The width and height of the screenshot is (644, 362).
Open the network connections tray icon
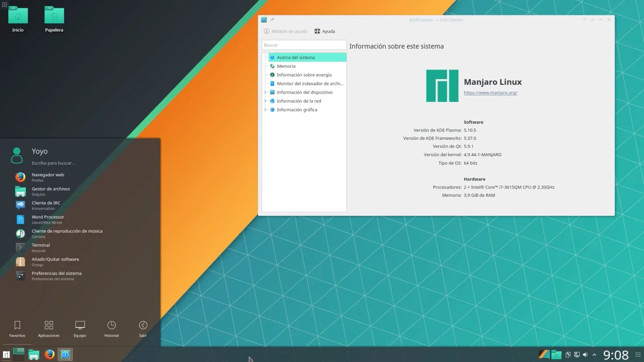point(577,355)
